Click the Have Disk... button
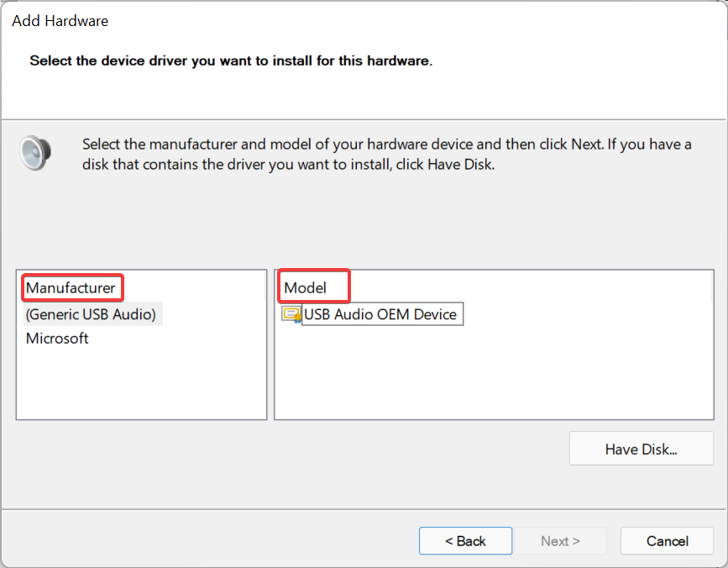The image size is (728, 568). click(642, 449)
